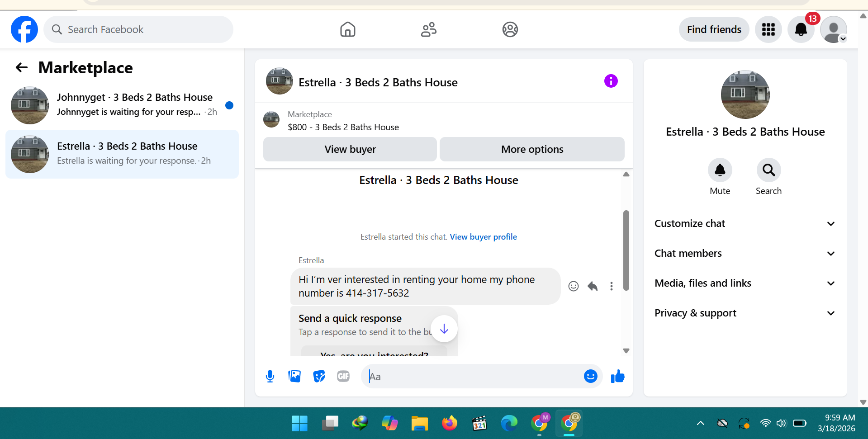Open File Explorer in taskbar
This screenshot has width=868, height=439.
click(419, 424)
